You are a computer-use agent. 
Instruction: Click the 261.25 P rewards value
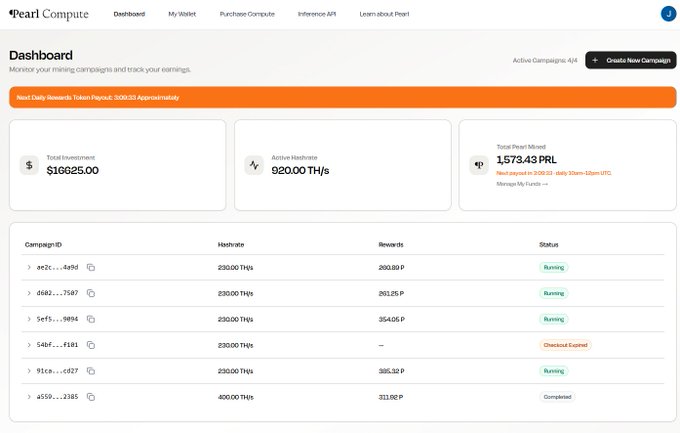click(391, 293)
